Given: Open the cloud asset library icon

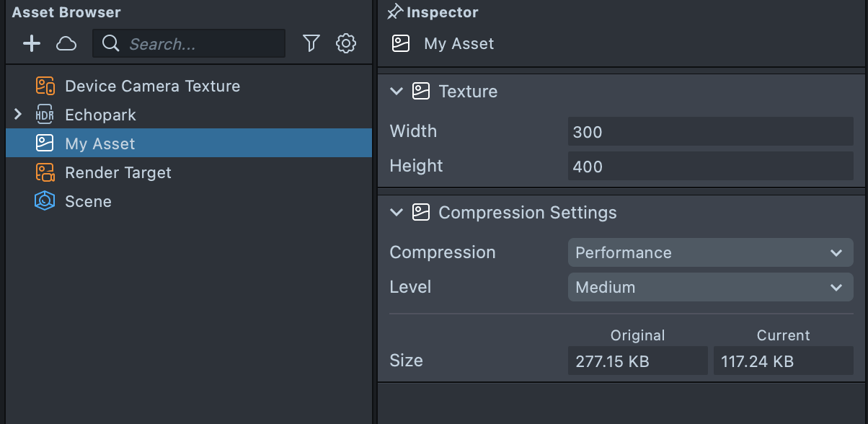Looking at the screenshot, I should coord(66,44).
